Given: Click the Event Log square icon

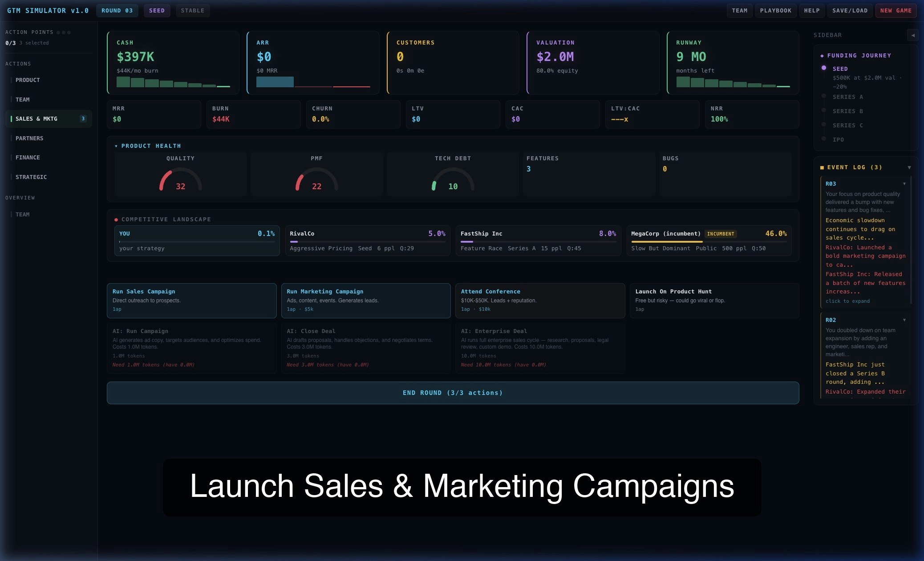Looking at the screenshot, I should click(x=822, y=167).
